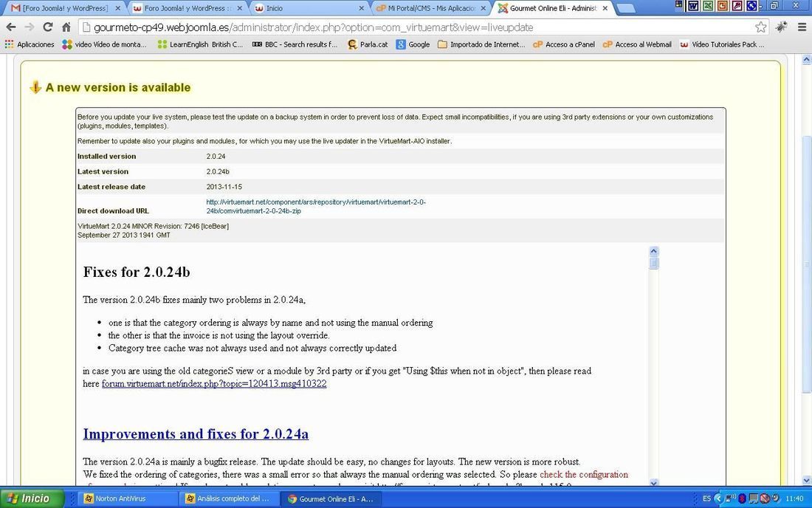Close the Mi Portal/CMS tab
Viewport: 812px width, 508px height.
click(x=484, y=8)
